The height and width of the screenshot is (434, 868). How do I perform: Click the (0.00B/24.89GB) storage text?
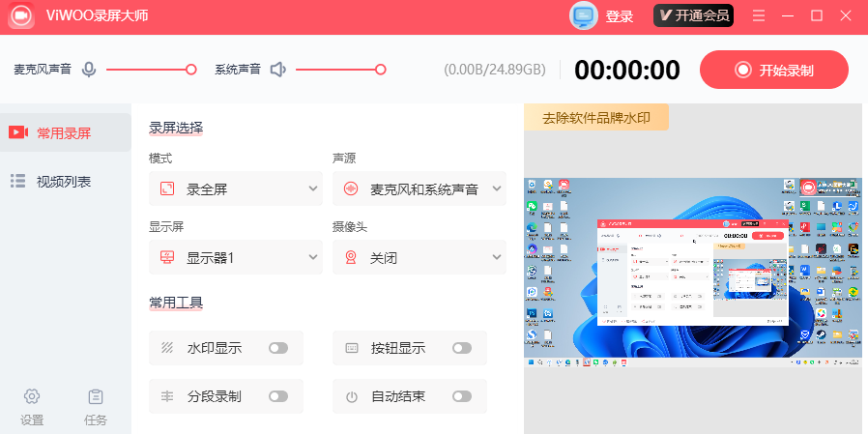click(495, 70)
